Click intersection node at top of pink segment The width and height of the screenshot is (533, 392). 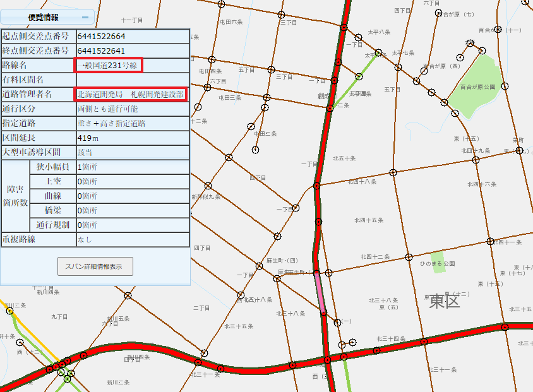click(x=316, y=273)
